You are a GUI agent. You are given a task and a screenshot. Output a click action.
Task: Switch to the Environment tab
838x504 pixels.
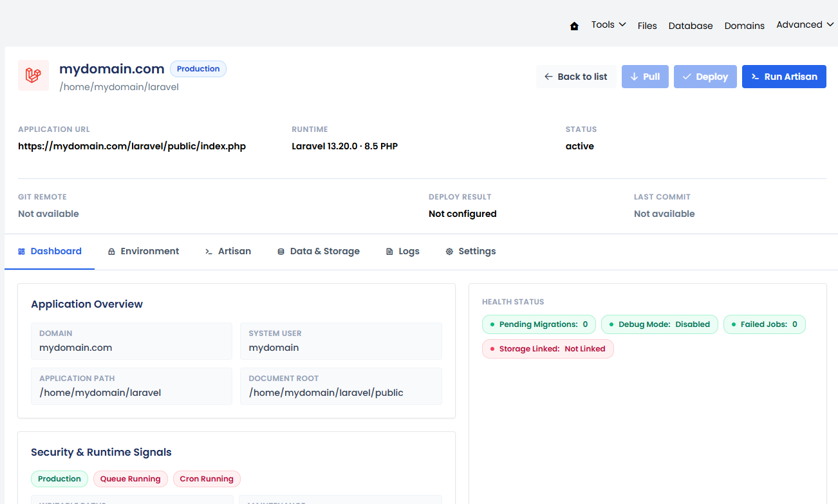click(144, 252)
